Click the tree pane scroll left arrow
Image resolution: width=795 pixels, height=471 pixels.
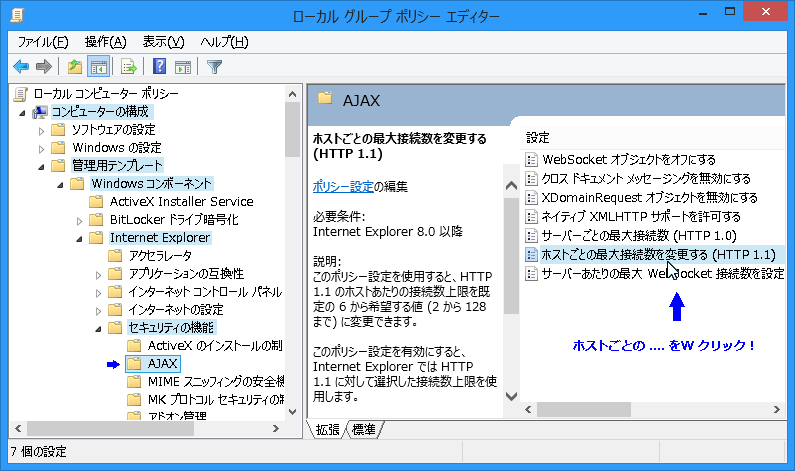18,429
